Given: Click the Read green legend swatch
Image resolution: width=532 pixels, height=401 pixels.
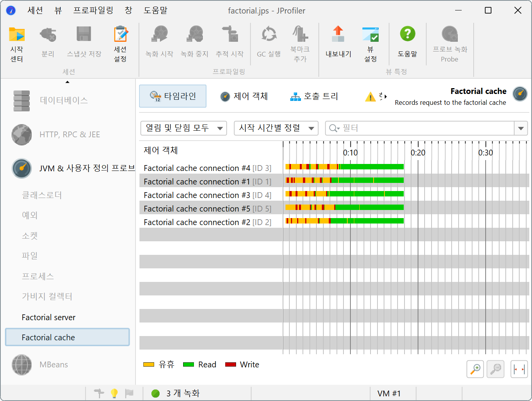Looking at the screenshot, I should tap(189, 365).
